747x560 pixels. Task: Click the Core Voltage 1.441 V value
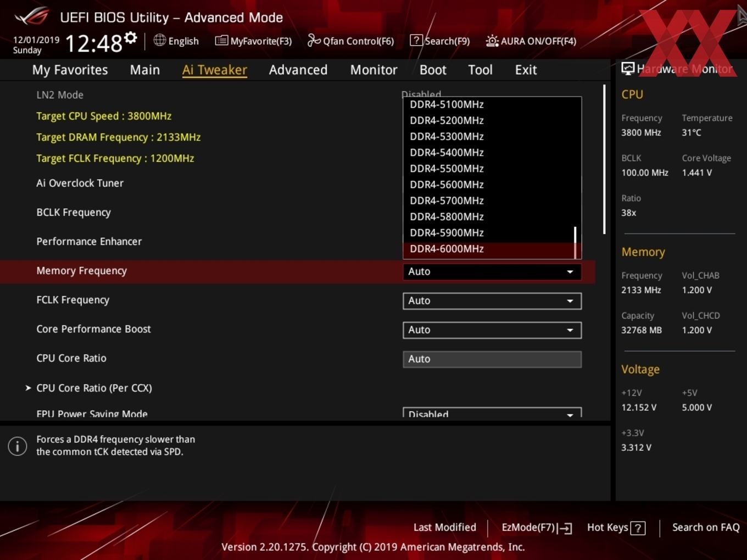tap(696, 172)
